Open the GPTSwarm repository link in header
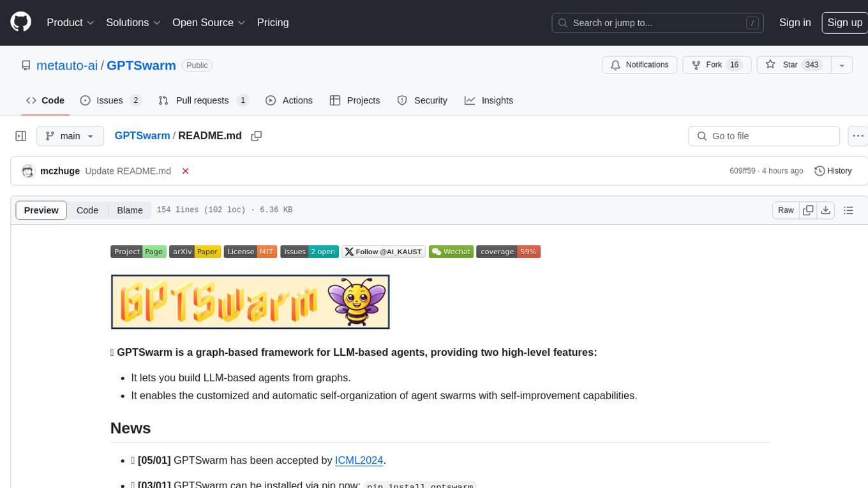 point(141,65)
